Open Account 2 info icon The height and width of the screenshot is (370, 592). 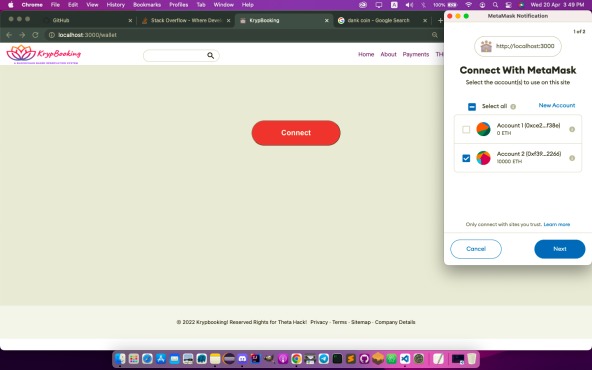[572, 158]
